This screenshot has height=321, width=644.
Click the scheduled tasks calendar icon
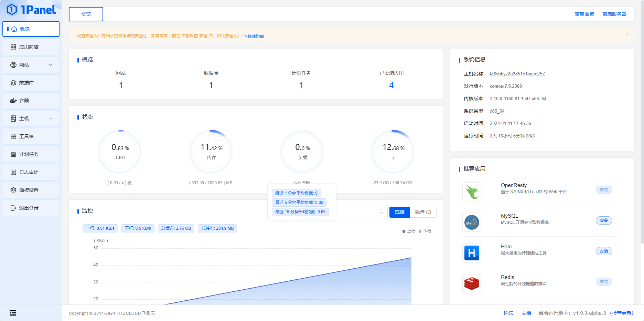[13, 154]
